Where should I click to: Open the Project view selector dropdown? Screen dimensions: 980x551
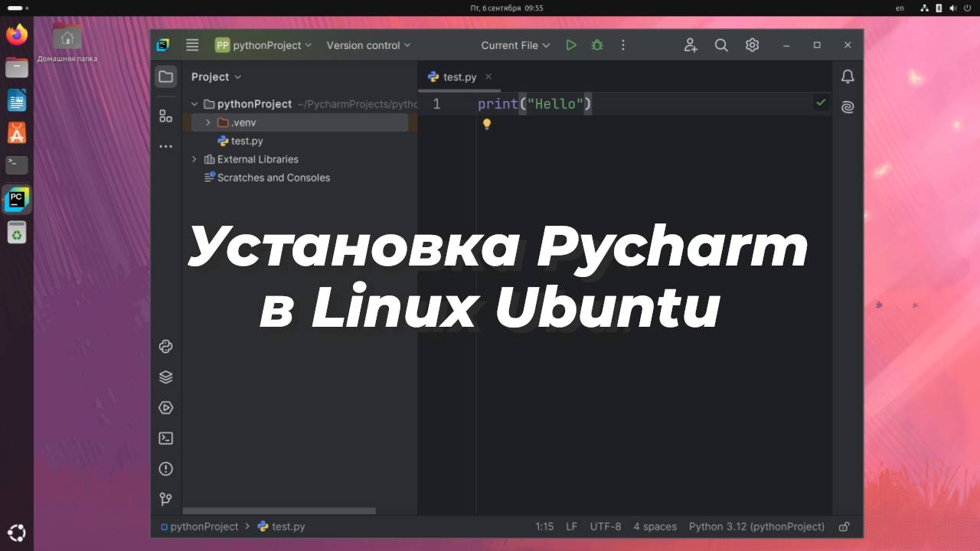pyautogui.click(x=216, y=77)
